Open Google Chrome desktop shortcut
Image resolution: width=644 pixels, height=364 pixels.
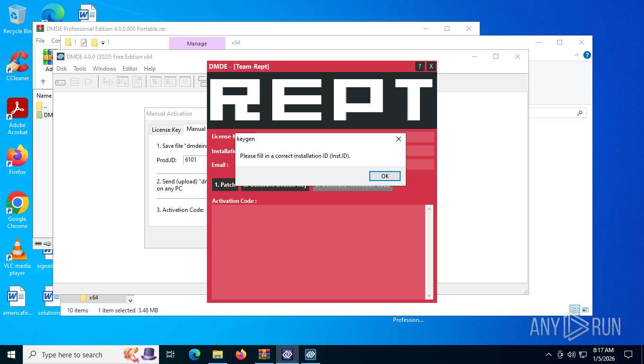[x=18, y=210]
